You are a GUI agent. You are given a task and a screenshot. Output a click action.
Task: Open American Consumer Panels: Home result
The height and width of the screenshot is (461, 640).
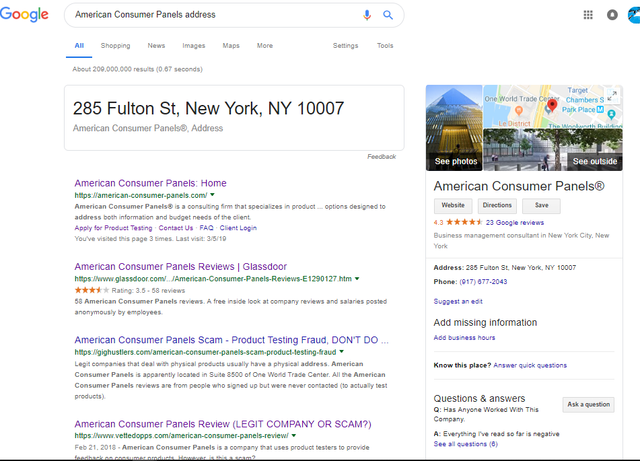[150, 183]
